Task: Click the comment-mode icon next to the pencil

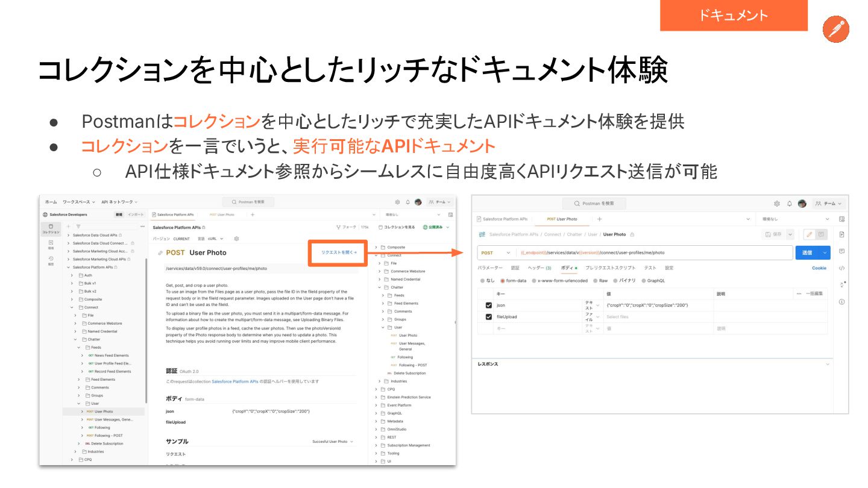Action: click(821, 234)
